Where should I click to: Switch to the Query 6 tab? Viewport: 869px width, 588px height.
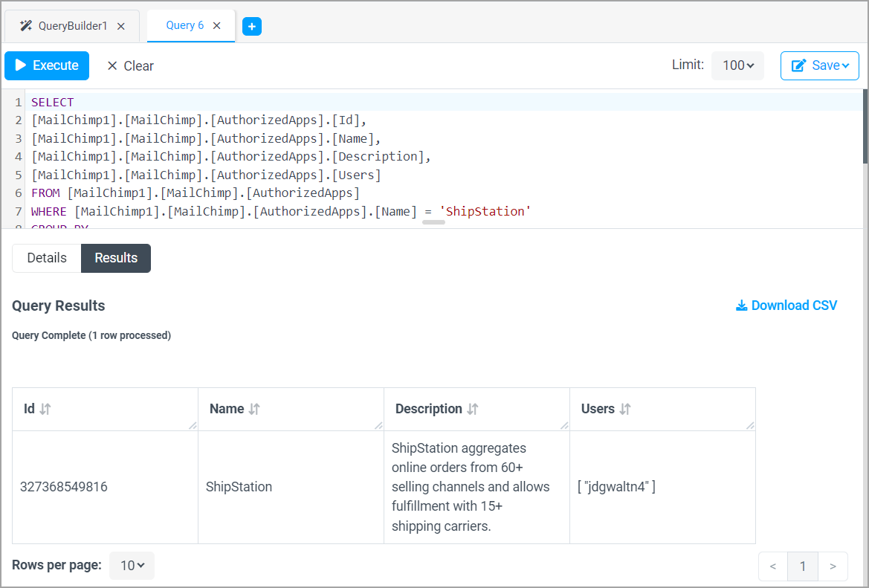click(184, 25)
